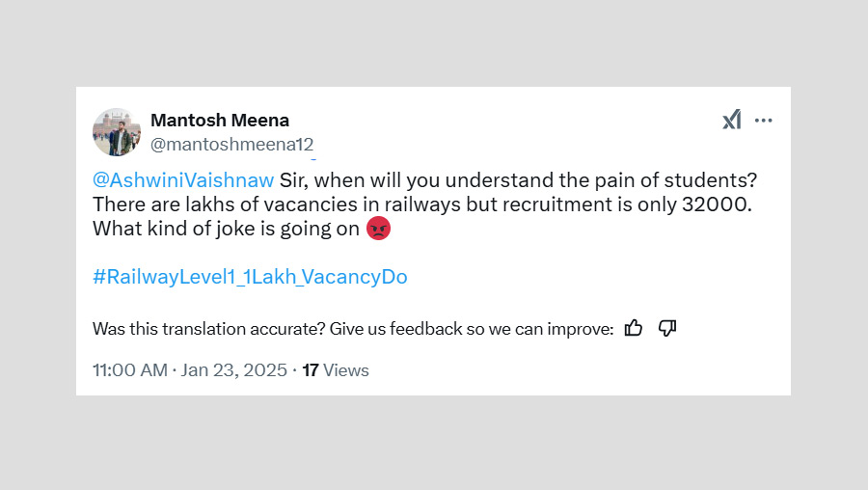
Task: Open the #RailwayLevel1_1Lakh_VacancyDo hashtag
Action: (250, 277)
